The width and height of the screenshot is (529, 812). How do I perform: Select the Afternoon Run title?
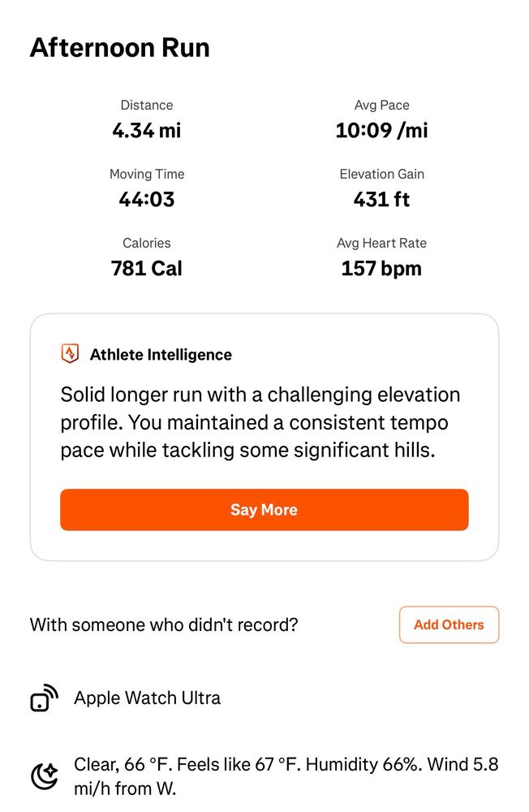[120, 48]
